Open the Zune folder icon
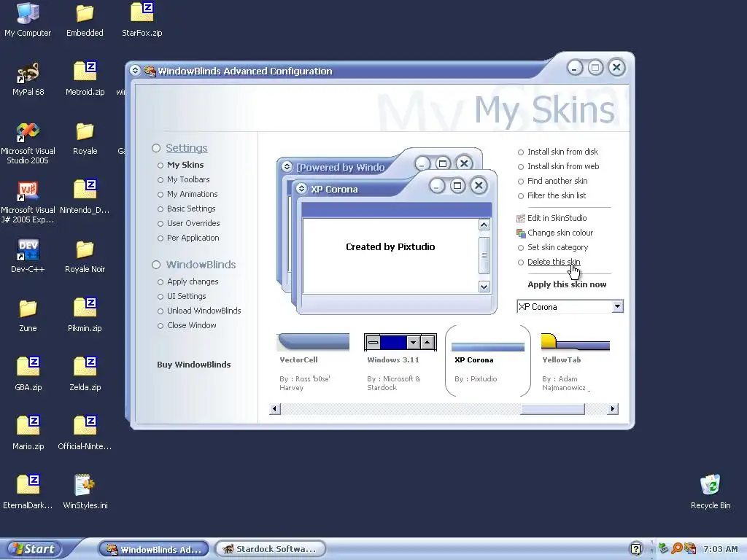Screen dimensions: 747x560 [x=28, y=315]
